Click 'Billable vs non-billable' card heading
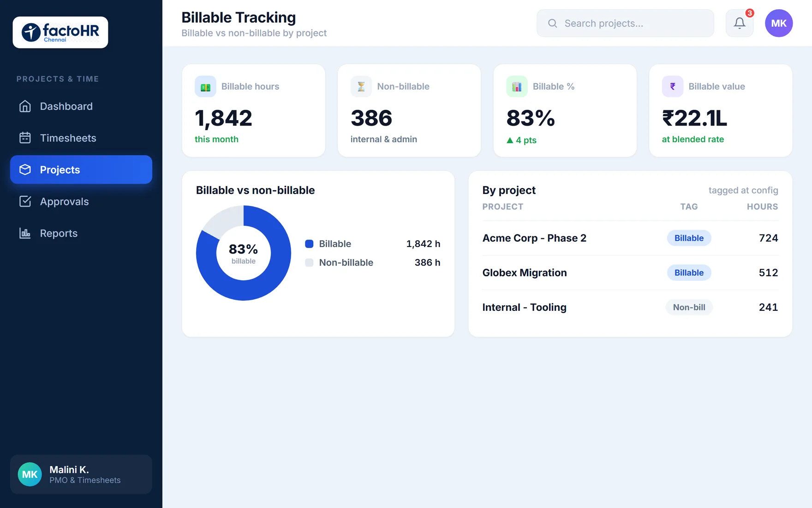The width and height of the screenshot is (812, 508). [255, 190]
